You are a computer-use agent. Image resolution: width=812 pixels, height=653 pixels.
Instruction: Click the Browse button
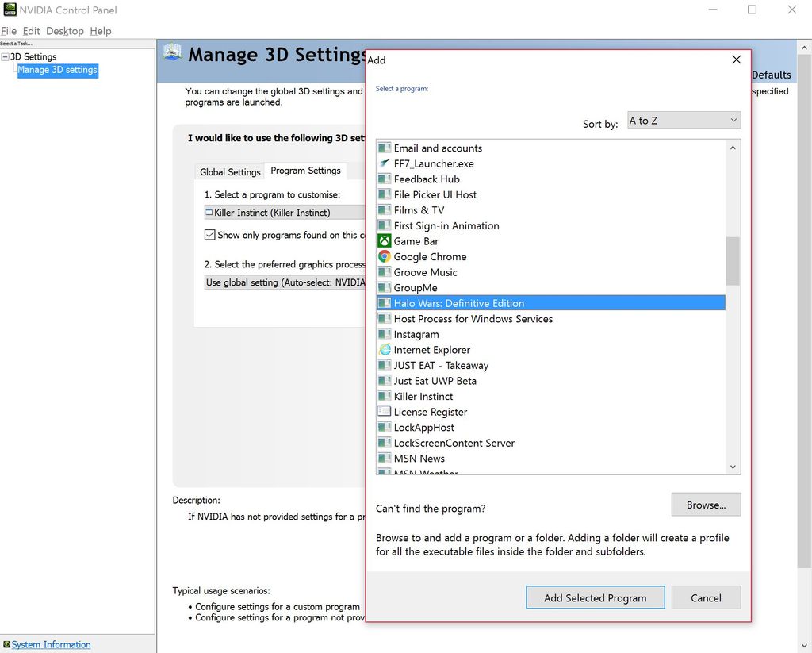tap(705, 505)
